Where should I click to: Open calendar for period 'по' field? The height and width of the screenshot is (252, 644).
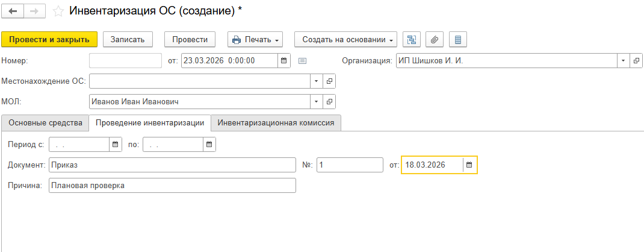coord(209,145)
